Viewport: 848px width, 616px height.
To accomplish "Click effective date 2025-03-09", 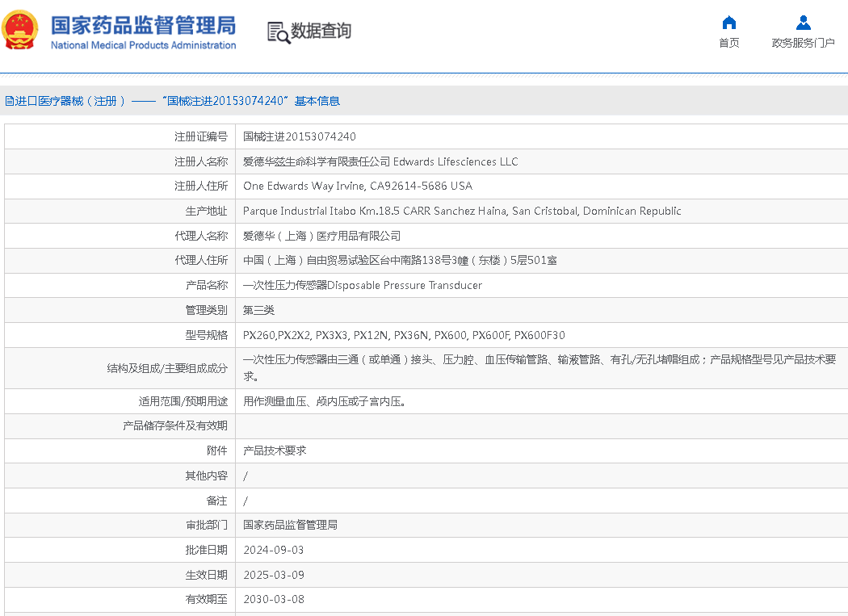I will click(x=274, y=575).
